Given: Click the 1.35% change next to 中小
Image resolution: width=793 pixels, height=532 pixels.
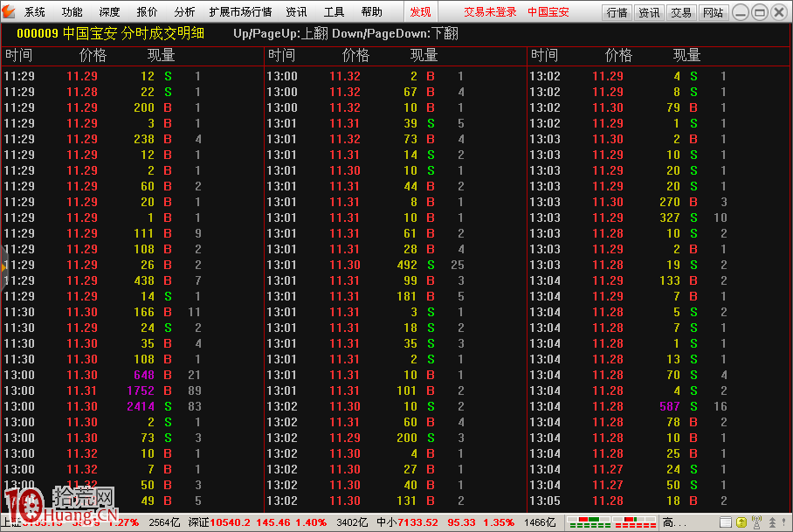Looking at the screenshot, I should [x=499, y=522].
